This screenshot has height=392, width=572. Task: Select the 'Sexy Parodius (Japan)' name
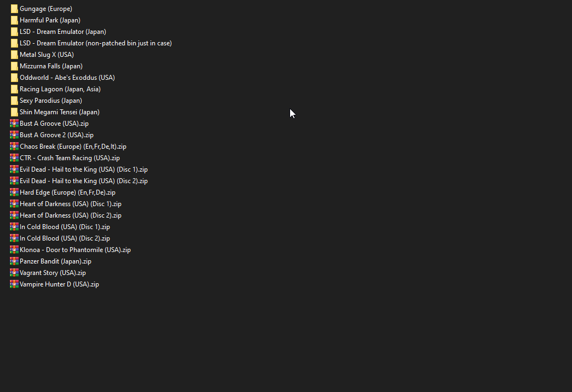tap(51, 101)
